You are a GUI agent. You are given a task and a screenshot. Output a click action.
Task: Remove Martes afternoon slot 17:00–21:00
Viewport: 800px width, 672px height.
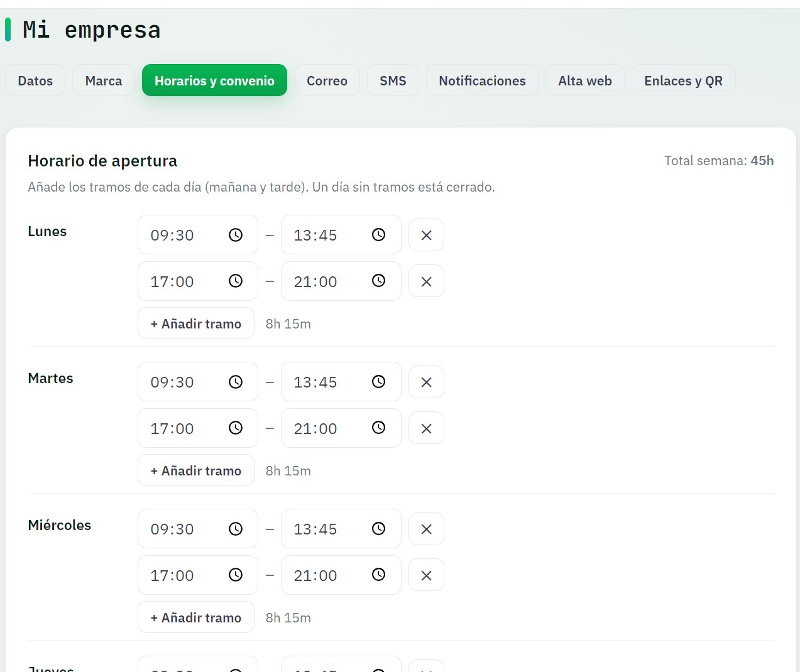426,428
